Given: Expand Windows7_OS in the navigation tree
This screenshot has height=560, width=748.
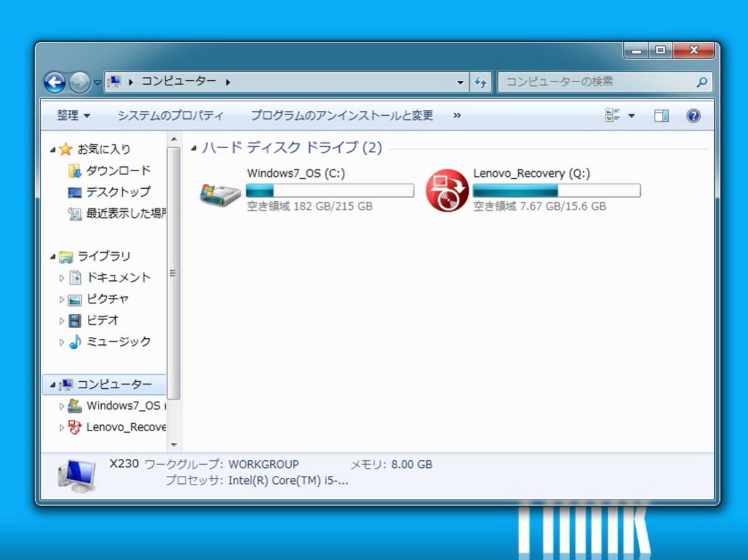Looking at the screenshot, I should [x=62, y=406].
